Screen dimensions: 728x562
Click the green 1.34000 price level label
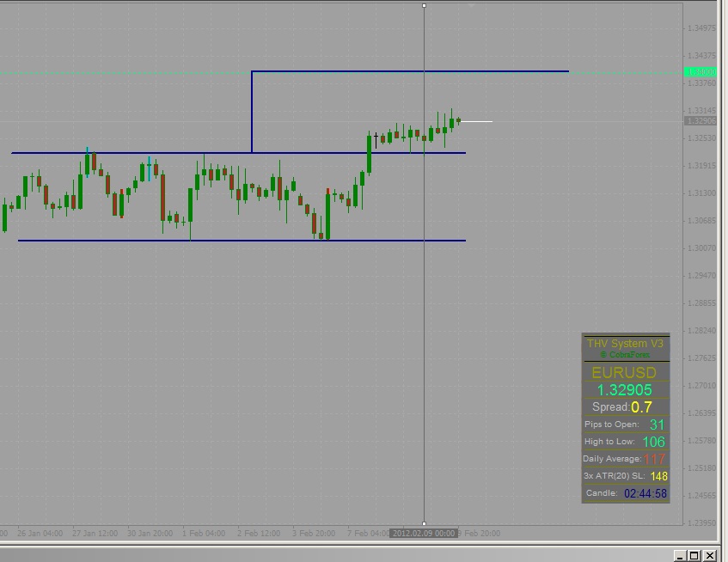pyautogui.click(x=701, y=72)
